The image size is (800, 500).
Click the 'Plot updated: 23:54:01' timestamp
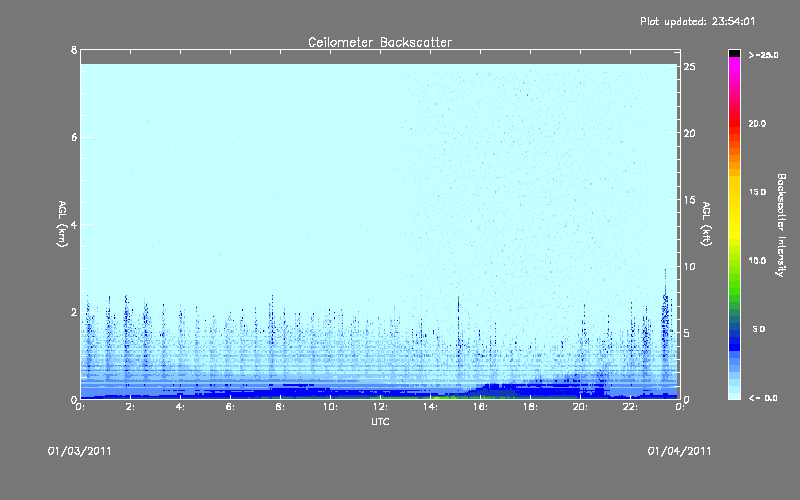pos(697,21)
